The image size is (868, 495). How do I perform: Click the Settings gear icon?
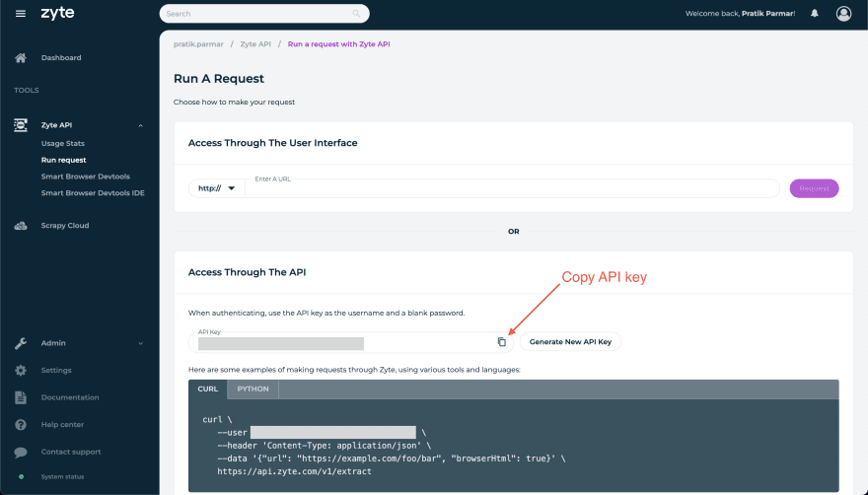(21, 371)
